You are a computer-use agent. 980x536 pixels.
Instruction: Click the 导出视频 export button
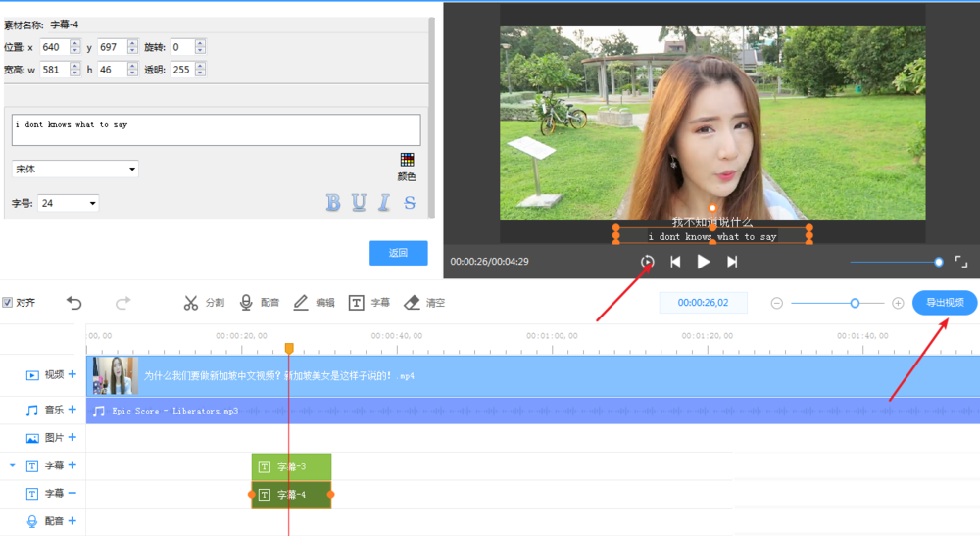pos(944,303)
